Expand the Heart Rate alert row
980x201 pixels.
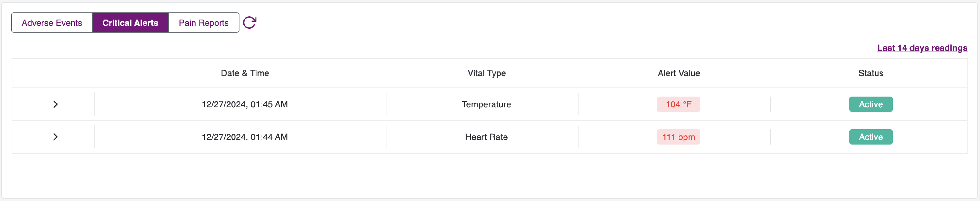[x=56, y=137]
